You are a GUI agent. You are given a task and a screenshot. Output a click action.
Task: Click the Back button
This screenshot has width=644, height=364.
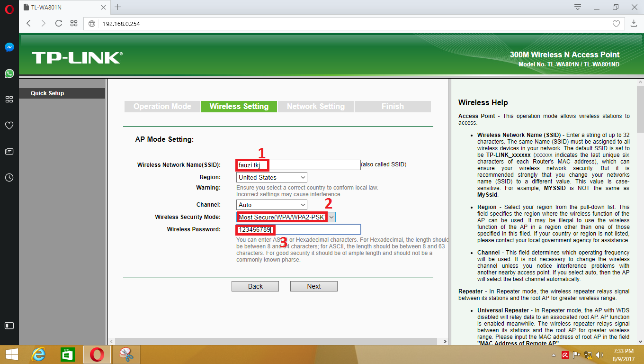[x=255, y=286]
